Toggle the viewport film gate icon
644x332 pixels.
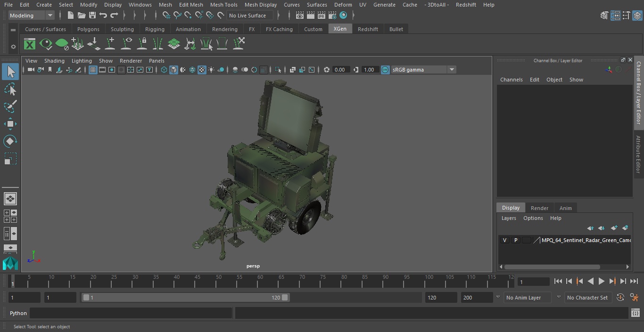click(x=102, y=70)
